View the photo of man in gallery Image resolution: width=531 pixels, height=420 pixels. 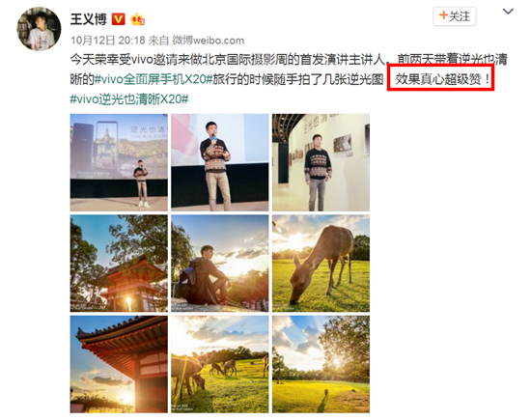click(x=321, y=162)
